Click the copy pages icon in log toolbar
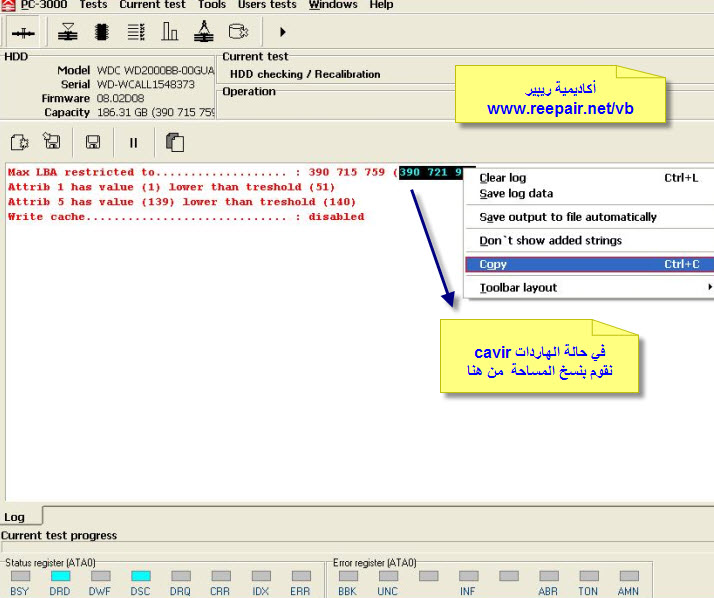This screenshot has width=714, height=598. pos(175,142)
